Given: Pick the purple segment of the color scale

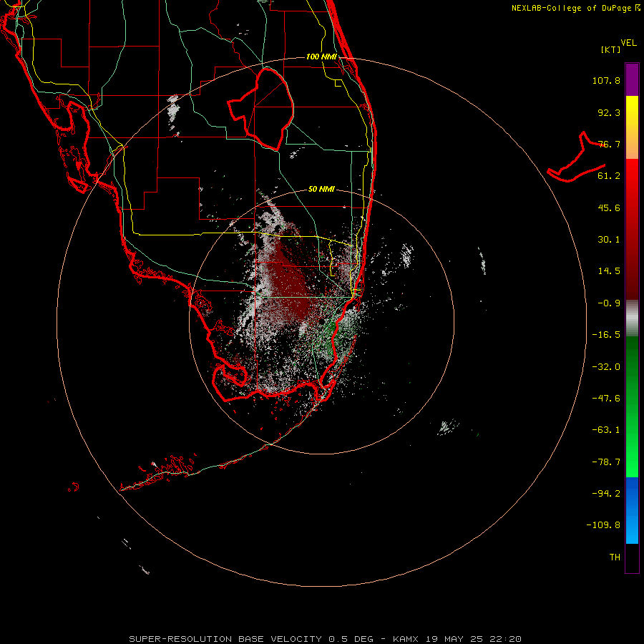Looking at the screenshot, I should point(632,79).
